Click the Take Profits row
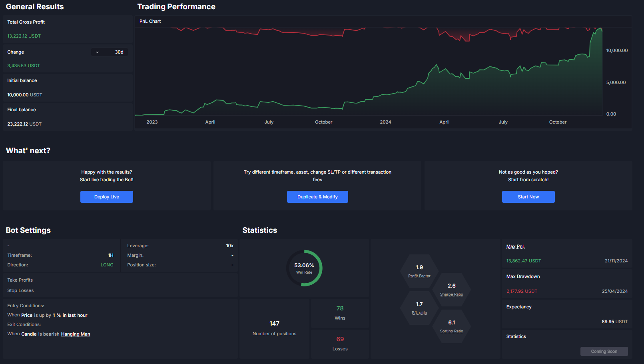Image resolution: width=644 pixels, height=364 pixels. [x=120, y=280]
